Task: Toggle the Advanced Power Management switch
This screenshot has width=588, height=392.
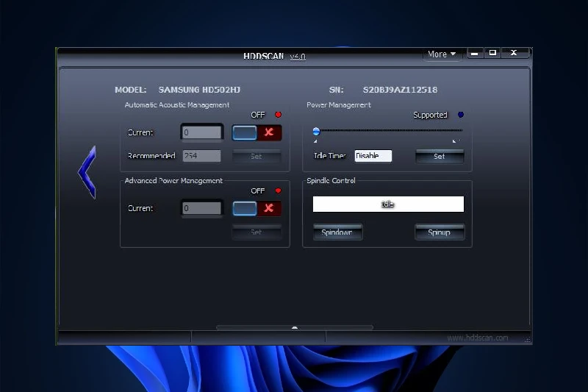Action: (257, 209)
